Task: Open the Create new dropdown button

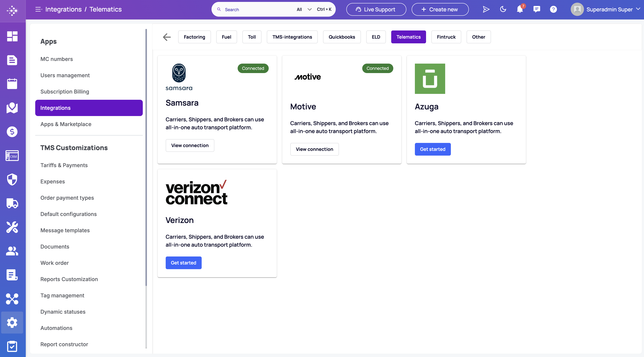Action: pos(440,9)
